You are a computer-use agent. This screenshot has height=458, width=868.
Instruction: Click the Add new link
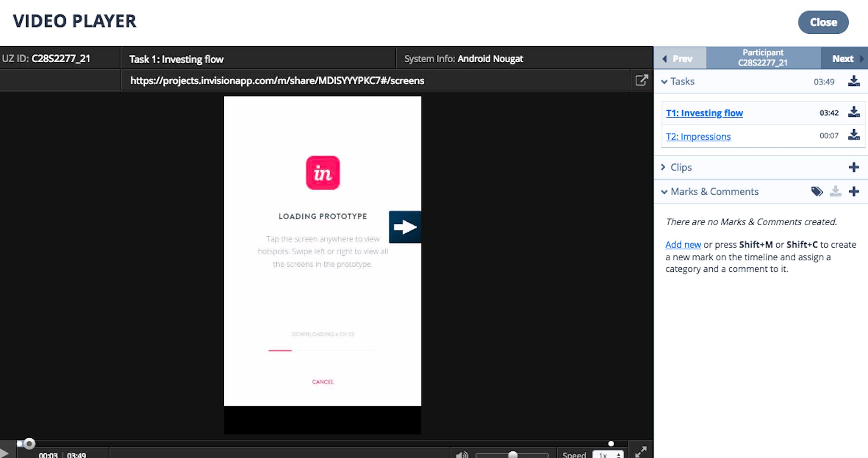point(683,244)
